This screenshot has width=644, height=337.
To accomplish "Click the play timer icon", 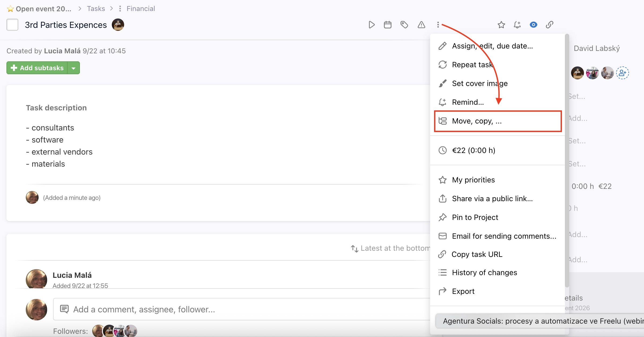I will pyautogui.click(x=371, y=25).
